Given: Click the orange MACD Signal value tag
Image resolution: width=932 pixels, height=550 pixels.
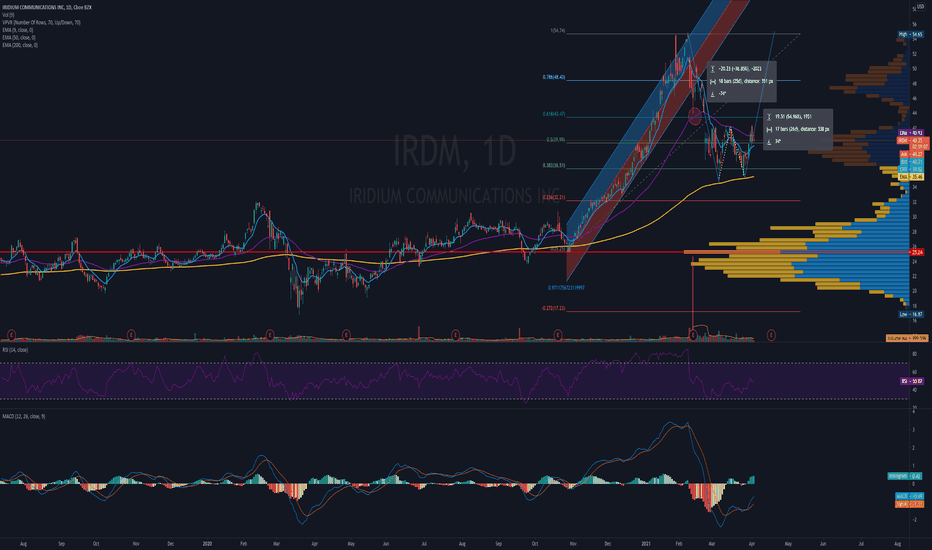Looking at the screenshot, I should tap(909, 504).
